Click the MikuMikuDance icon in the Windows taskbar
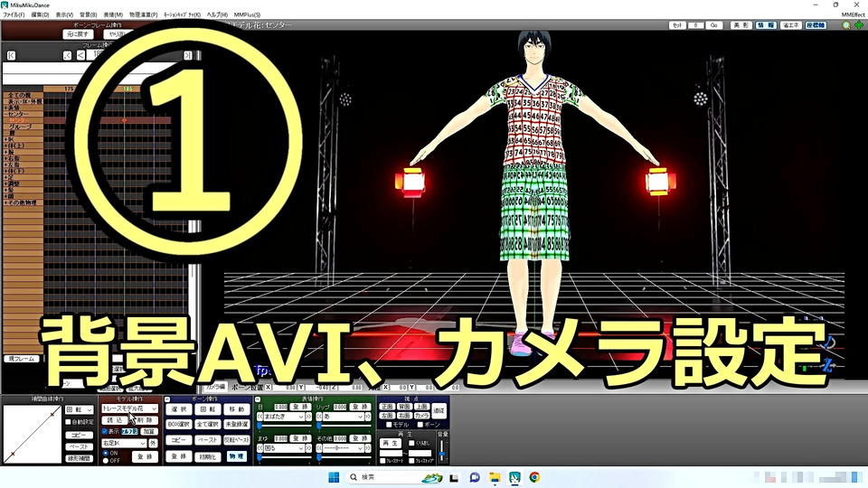This screenshot has width=868, height=488. point(514,477)
